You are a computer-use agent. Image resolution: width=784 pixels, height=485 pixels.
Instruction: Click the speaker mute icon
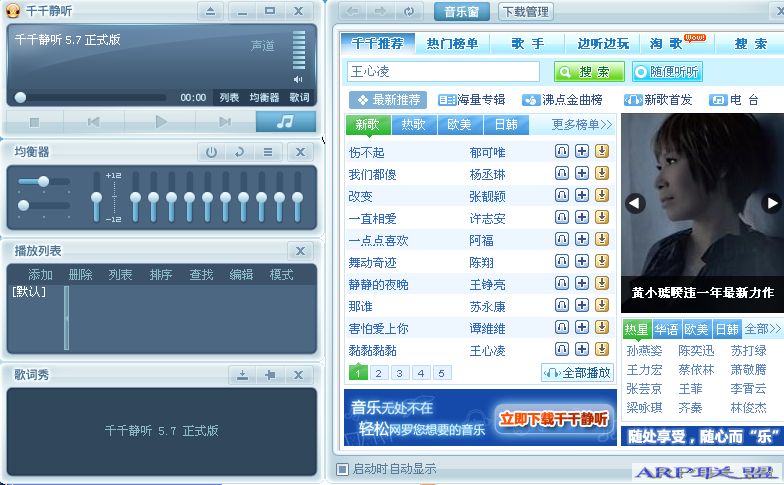pos(298,80)
